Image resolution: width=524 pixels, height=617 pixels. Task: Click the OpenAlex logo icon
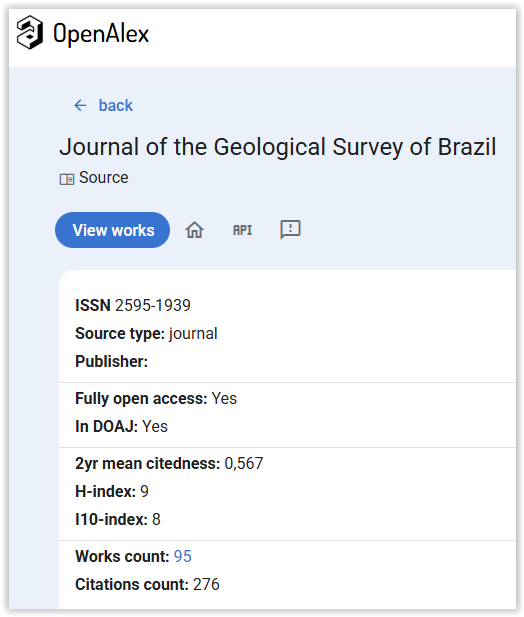(x=30, y=33)
